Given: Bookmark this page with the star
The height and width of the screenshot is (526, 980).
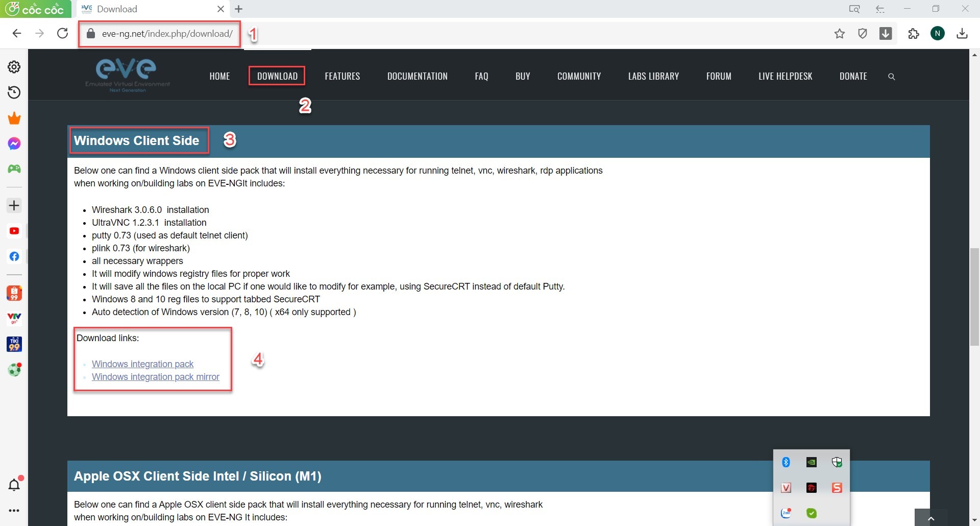Looking at the screenshot, I should pos(840,34).
